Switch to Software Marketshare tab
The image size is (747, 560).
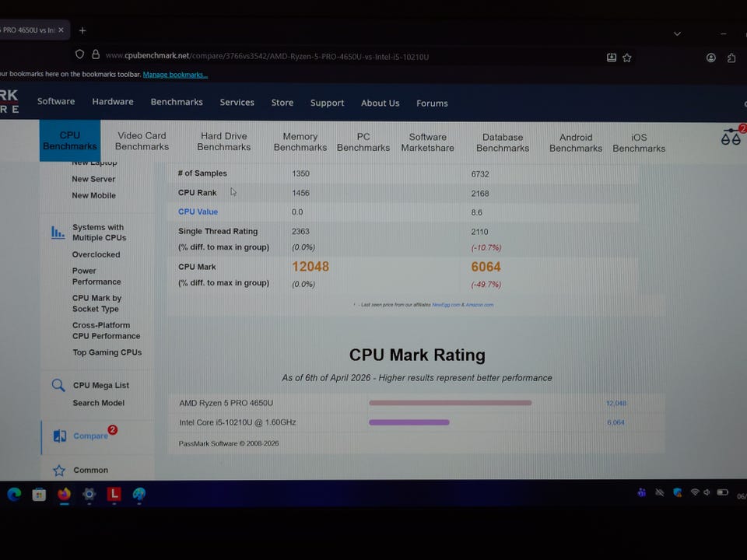(x=428, y=142)
